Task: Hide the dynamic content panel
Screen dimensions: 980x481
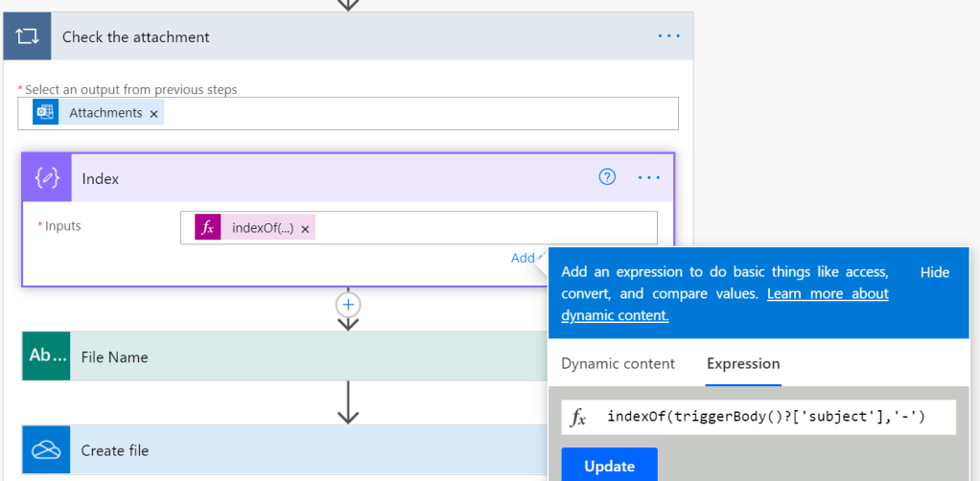Action: [x=934, y=272]
